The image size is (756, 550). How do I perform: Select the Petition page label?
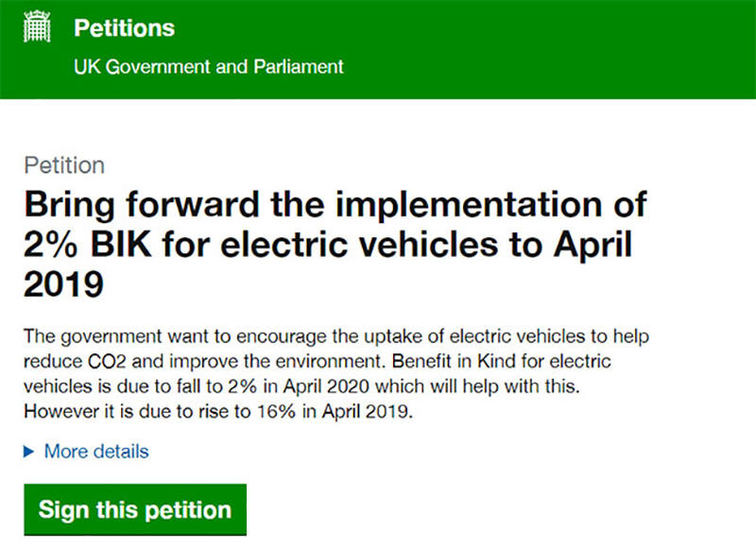click(x=64, y=165)
